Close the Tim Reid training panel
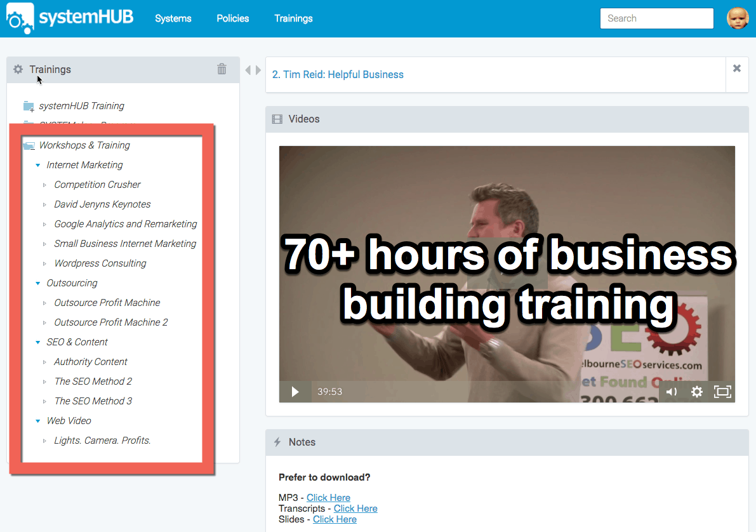 [737, 69]
